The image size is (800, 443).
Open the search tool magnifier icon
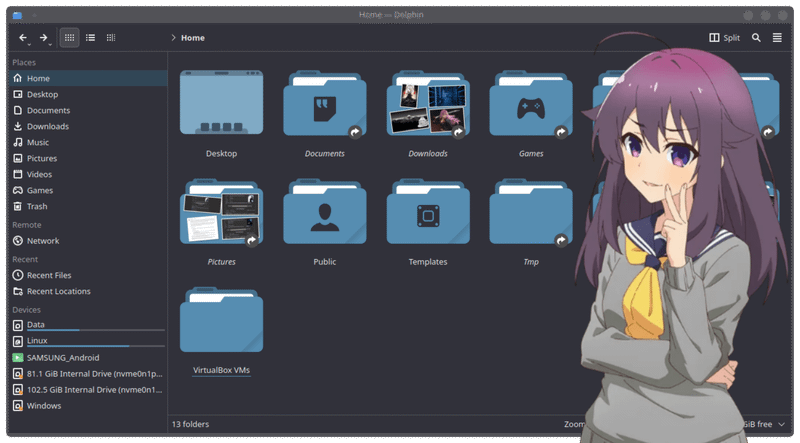[756, 38]
